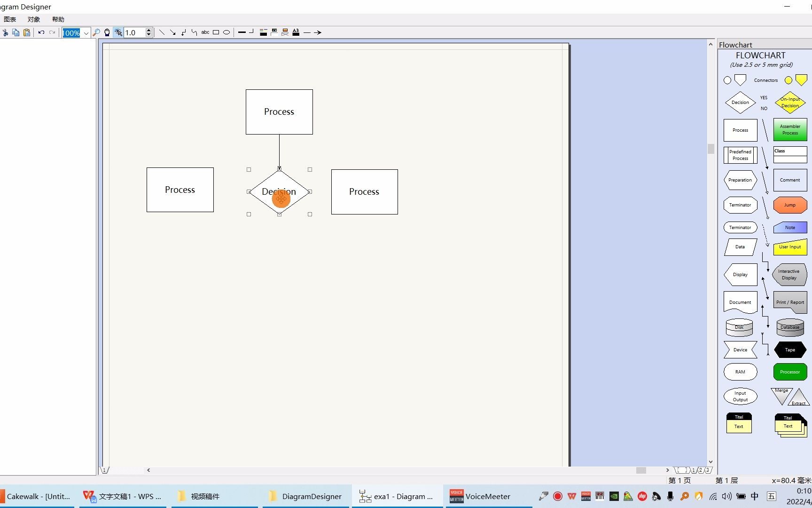The width and height of the screenshot is (812, 508).
Task: Open the 对象 menu
Action: pos(34,19)
